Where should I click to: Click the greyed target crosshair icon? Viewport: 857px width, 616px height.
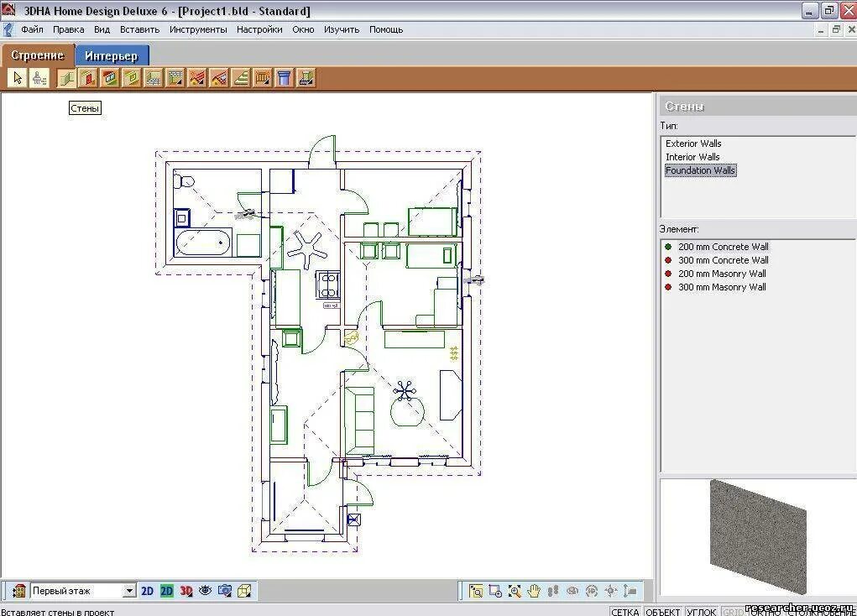tap(611, 591)
